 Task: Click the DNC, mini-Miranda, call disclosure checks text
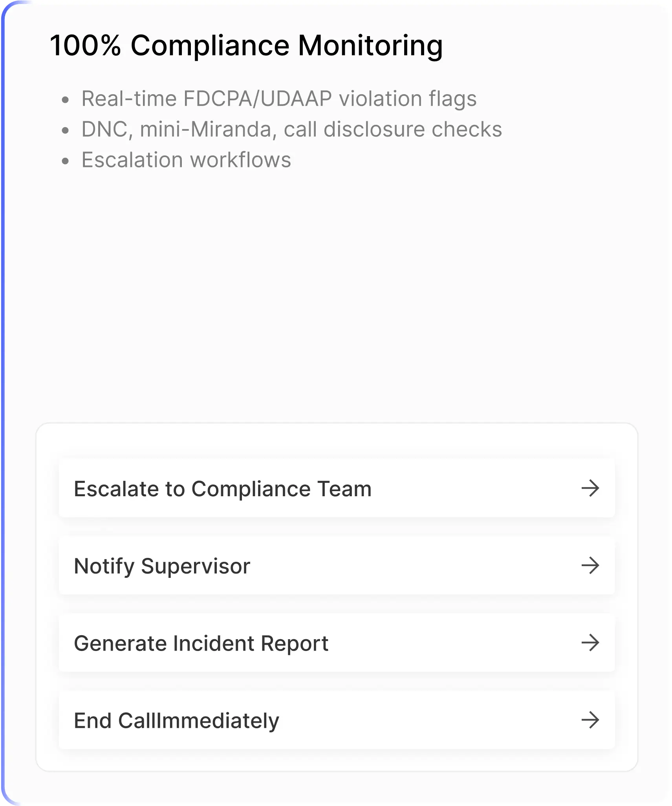click(x=291, y=129)
